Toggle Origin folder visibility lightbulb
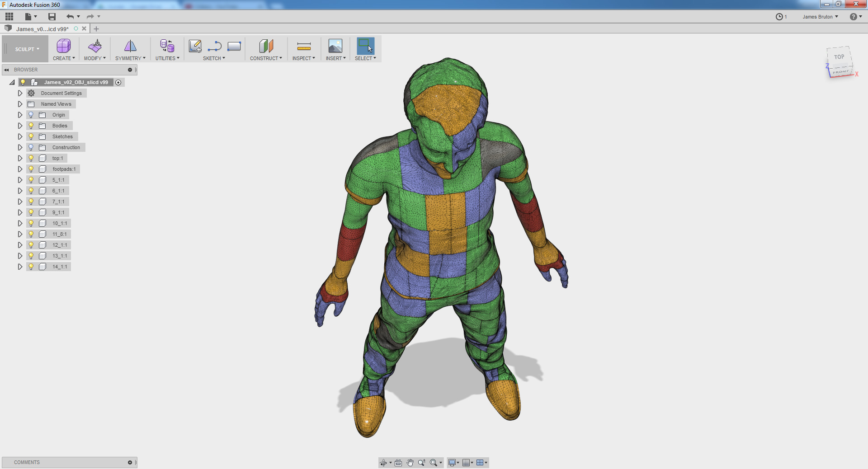This screenshot has height=469, width=868. tap(31, 115)
